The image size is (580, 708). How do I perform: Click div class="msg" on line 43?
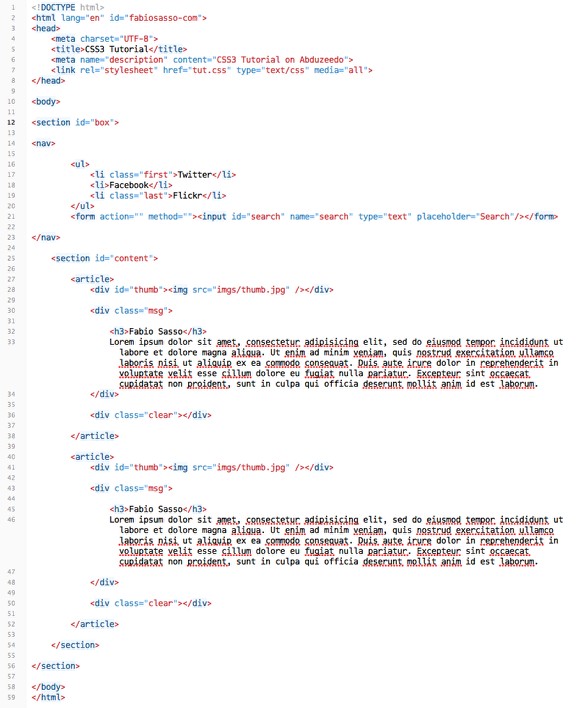click(131, 488)
